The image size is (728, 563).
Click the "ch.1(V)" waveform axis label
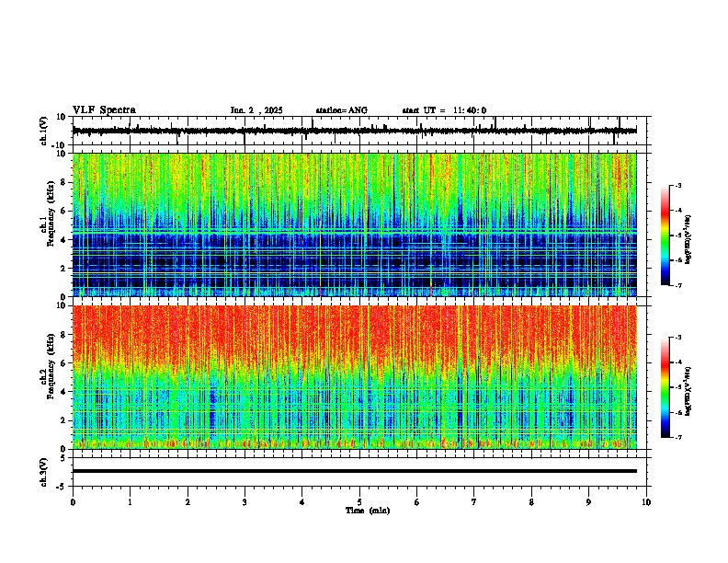(x=44, y=131)
